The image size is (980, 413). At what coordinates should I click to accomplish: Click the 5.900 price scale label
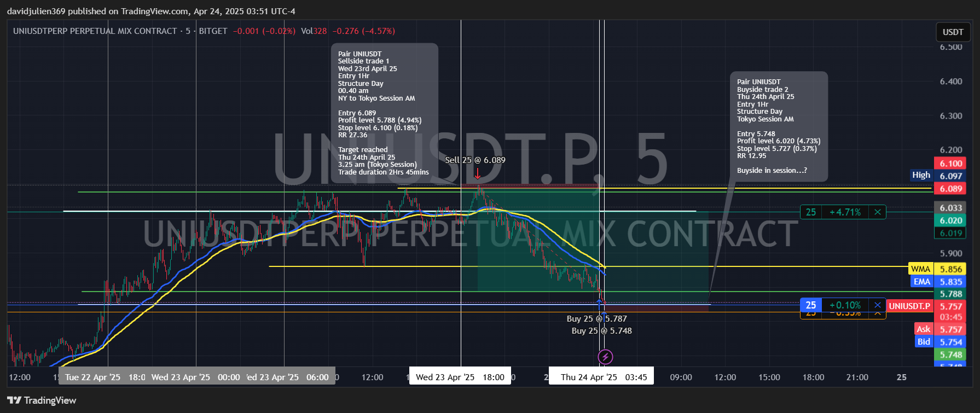(951, 254)
